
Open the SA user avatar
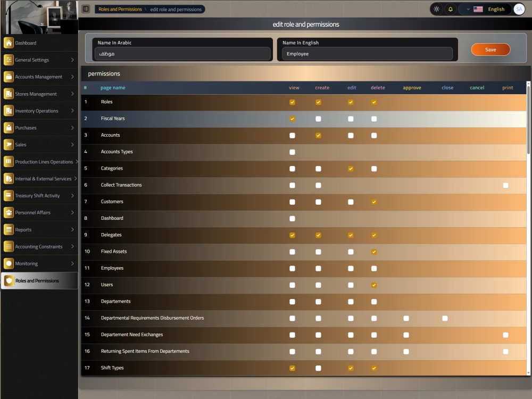pyautogui.click(x=519, y=9)
